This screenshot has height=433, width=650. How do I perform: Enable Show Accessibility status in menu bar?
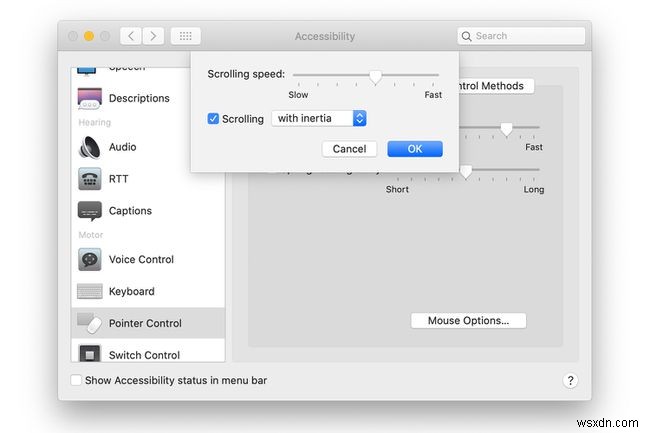[77, 380]
